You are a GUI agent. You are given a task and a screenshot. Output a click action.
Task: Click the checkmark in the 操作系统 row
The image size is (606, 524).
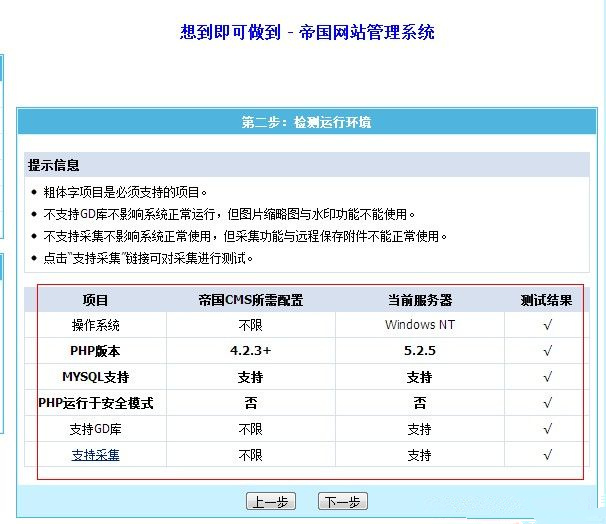click(547, 325)
